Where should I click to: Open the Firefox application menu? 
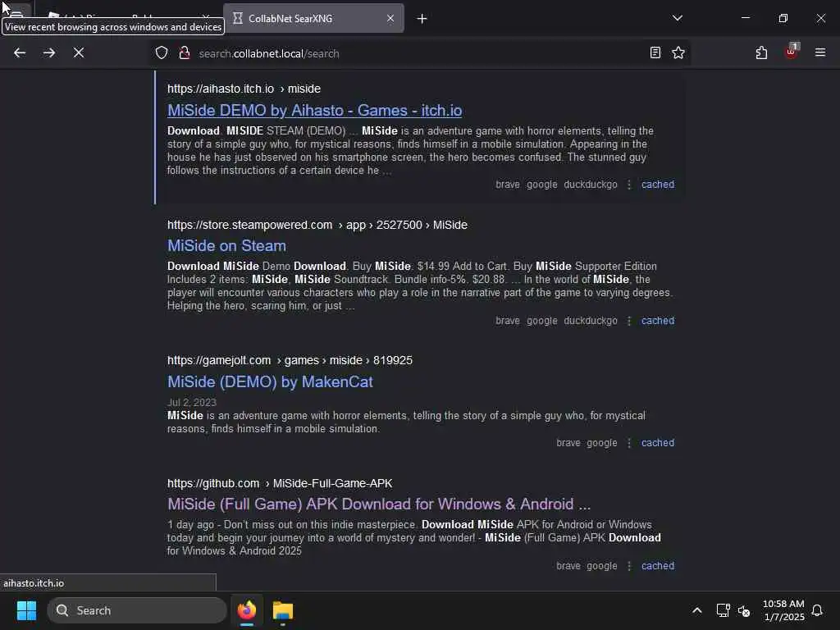point(819,53)
